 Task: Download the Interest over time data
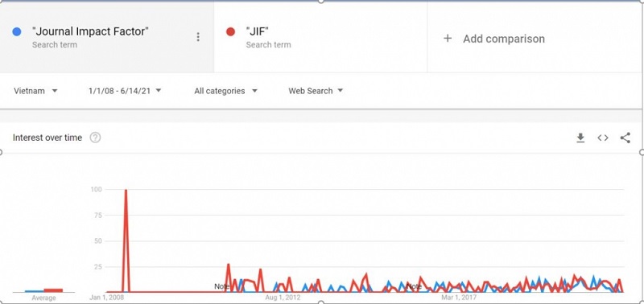(x=580, y=138)
